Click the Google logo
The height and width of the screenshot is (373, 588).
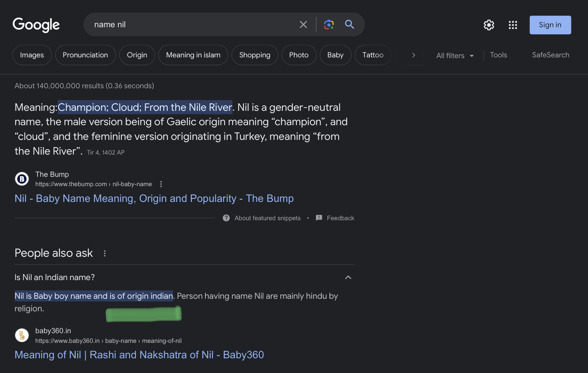pos(36,25)
